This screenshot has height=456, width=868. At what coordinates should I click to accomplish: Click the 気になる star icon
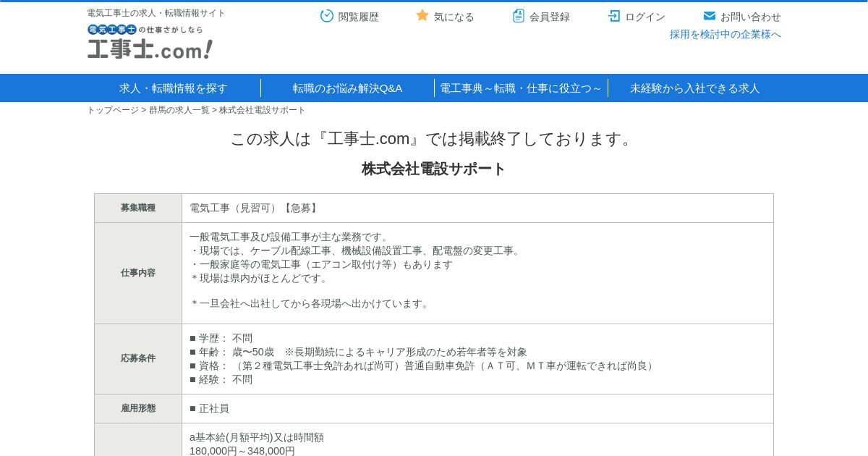point(422,15)
